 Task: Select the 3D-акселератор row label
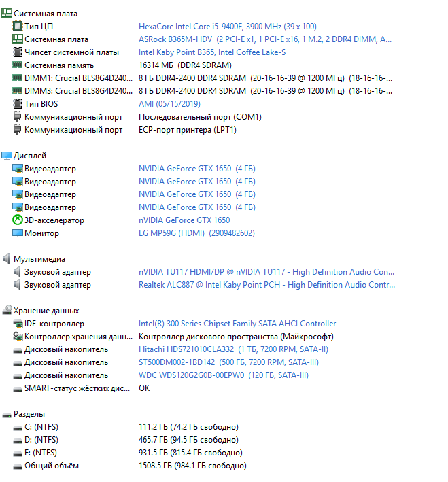coord(54,220)
